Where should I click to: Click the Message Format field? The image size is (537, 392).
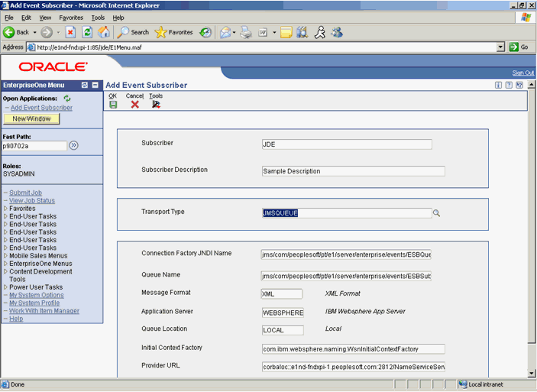click(282, 294)
